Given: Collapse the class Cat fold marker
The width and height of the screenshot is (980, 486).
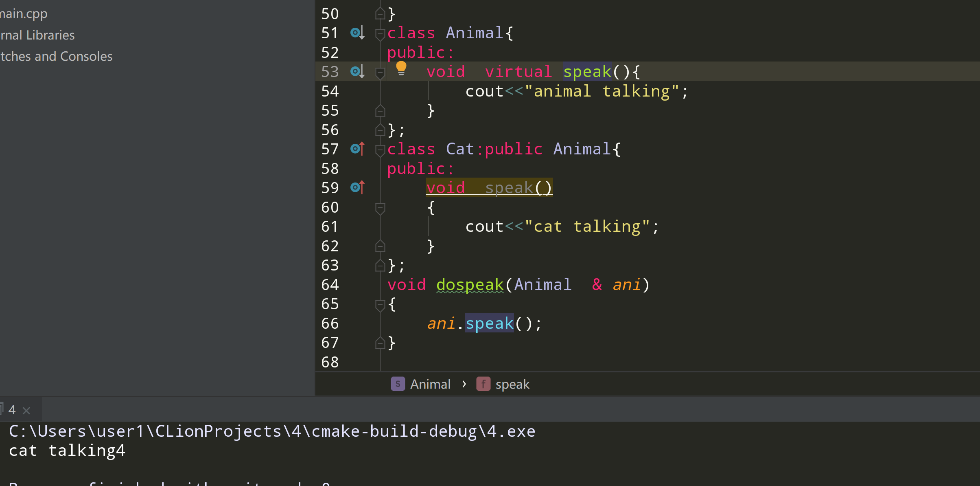Looking at the screenshot, I should pos(380,150).
